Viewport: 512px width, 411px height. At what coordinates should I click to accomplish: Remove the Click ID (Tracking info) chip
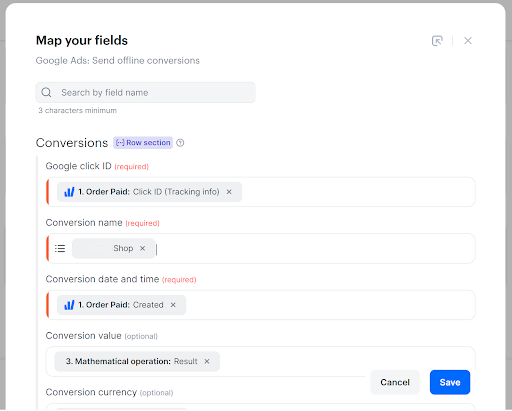(229, 192)
